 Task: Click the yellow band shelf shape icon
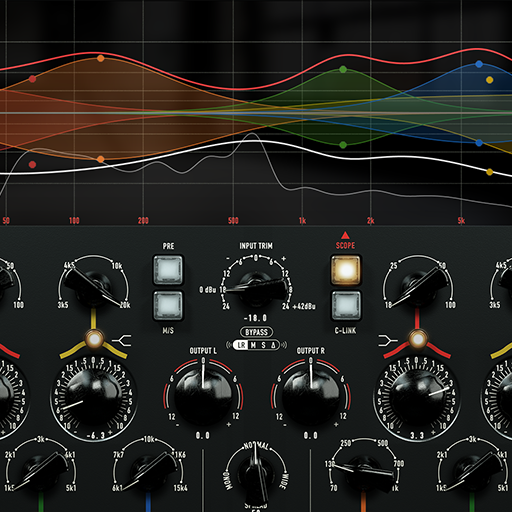122,341
